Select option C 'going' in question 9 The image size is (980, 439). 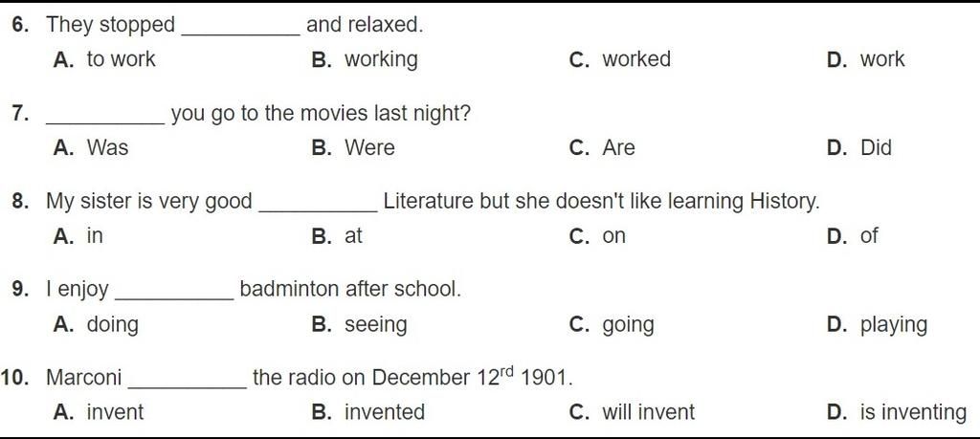point(612,325)
